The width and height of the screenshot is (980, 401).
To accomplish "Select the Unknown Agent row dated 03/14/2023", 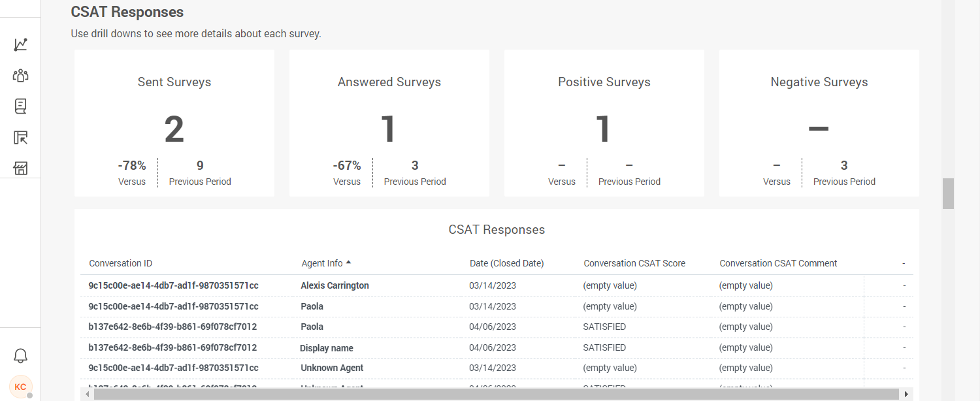I will click(332, 368).
